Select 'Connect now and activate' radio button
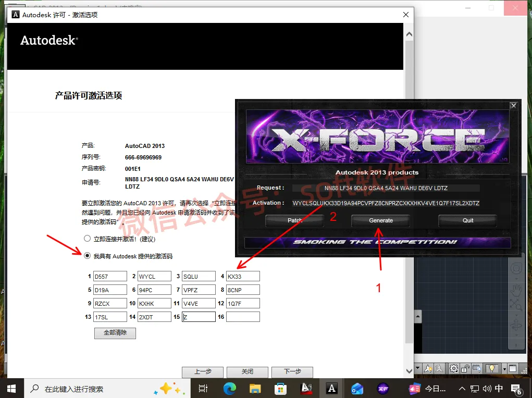The height and width of the screenshot is (398, 532). 87,239
